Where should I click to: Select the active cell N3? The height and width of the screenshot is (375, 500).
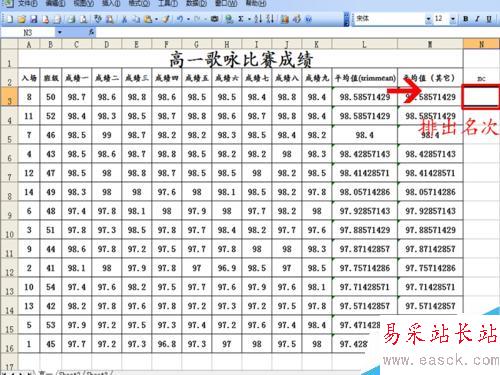coord(481,97)
